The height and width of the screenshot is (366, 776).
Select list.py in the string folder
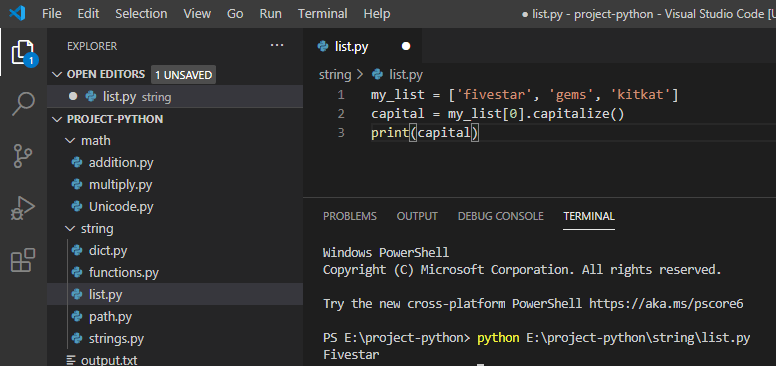pos(175,294)
